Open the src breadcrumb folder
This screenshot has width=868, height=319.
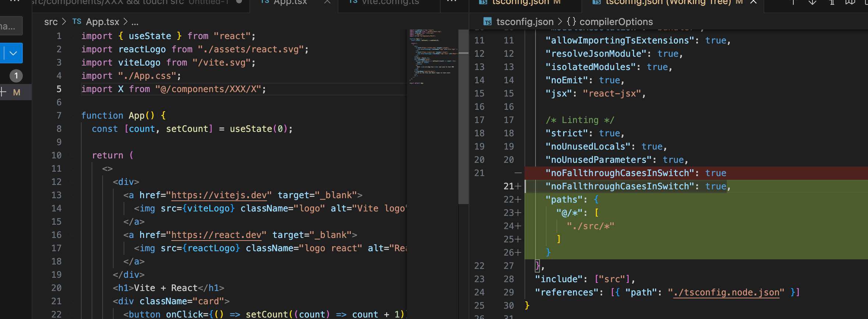pos(51,22)
